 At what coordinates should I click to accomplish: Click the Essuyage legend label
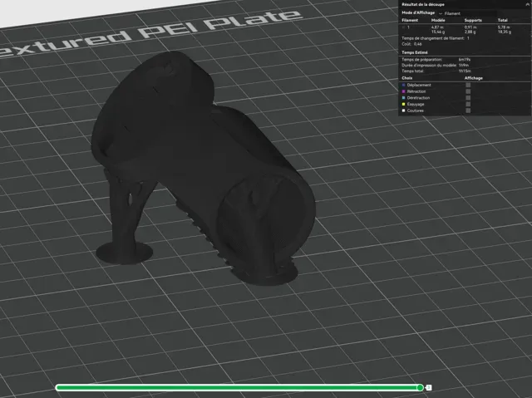(416, 104)
